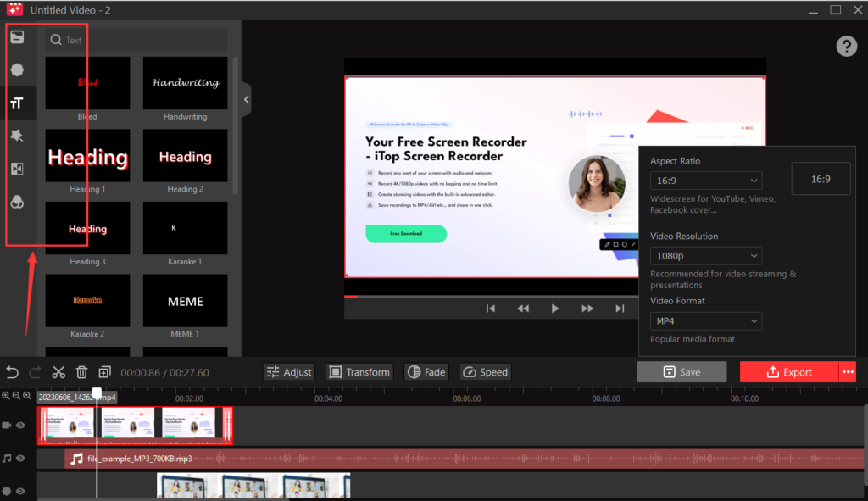The width and height of the screenshot is (868, 501).
Task: Zoom out the timeline
Action: point(16,396)
